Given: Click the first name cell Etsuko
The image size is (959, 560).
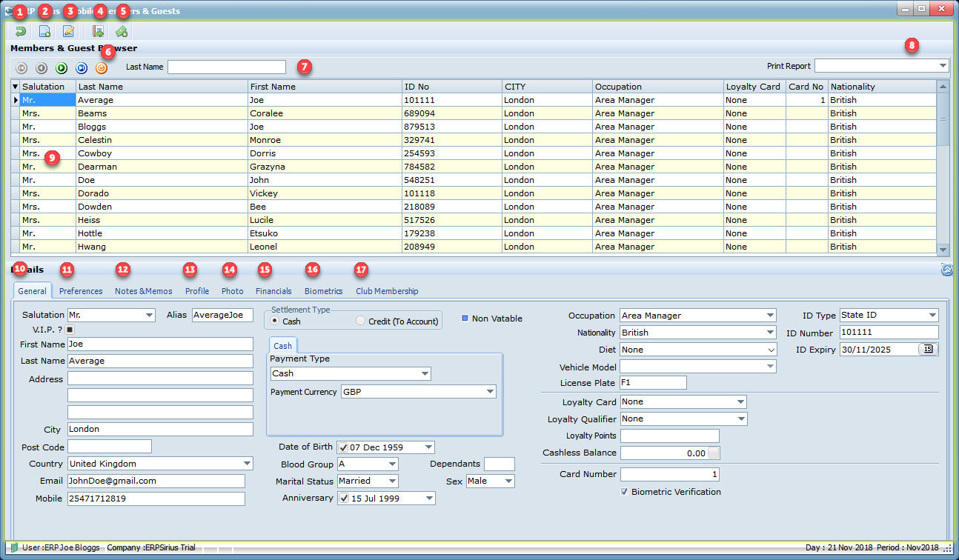Looking at the screenshot, I should [325, 233].
